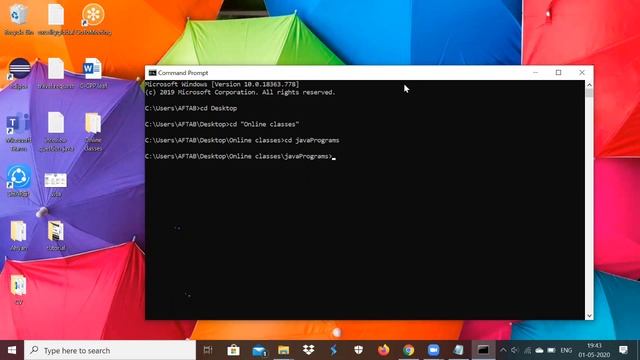The height and width of the screenshot is (360, 640).
Task: Open the image thumbnail file beside SHAREit
Action: pyautogui.click(x=56, y=184)
